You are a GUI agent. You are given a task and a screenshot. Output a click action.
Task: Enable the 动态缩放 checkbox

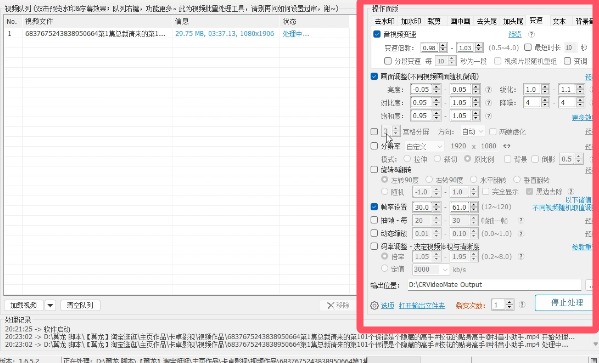point(374,233)
